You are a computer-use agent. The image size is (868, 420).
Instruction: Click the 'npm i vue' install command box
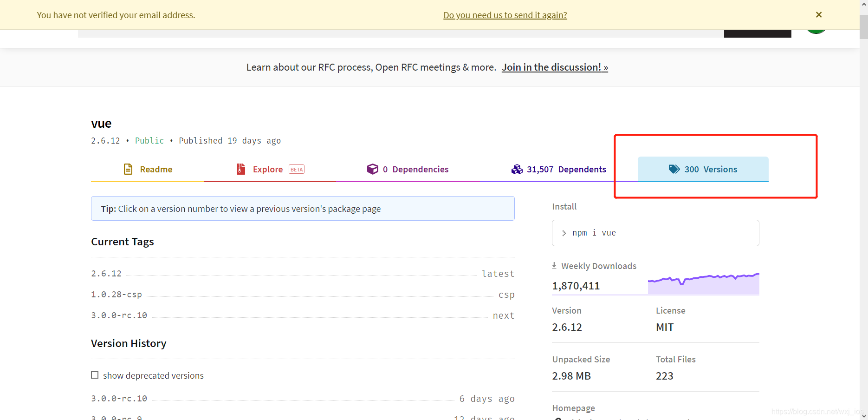point(655,233)
